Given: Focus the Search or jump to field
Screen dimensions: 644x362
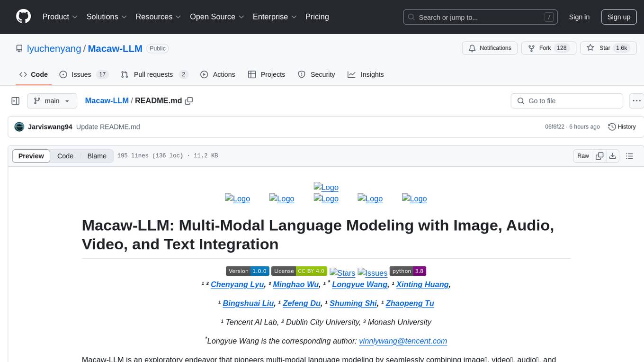Looking at the screenshot, I should click(480, 17).
